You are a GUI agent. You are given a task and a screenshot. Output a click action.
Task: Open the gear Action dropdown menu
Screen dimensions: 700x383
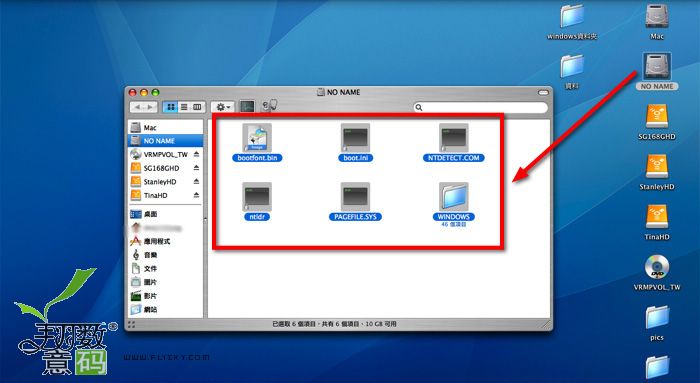222,107
